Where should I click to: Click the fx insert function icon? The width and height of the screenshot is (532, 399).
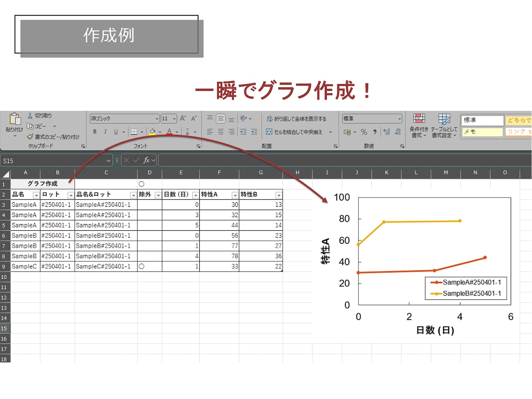coord(147,160)
